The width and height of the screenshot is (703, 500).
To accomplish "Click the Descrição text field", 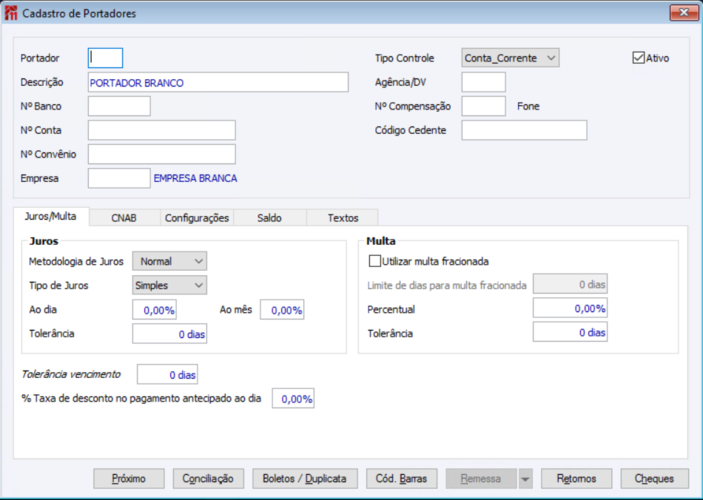I will coord(218,83).
